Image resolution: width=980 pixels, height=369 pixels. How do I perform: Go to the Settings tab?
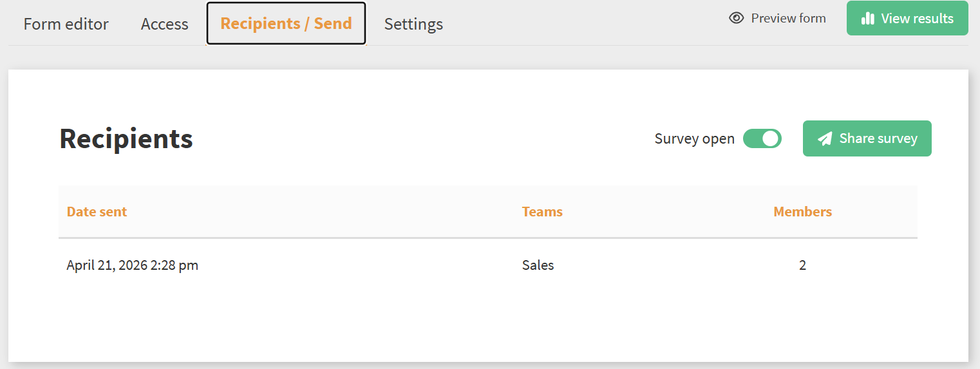pos(413,24)
